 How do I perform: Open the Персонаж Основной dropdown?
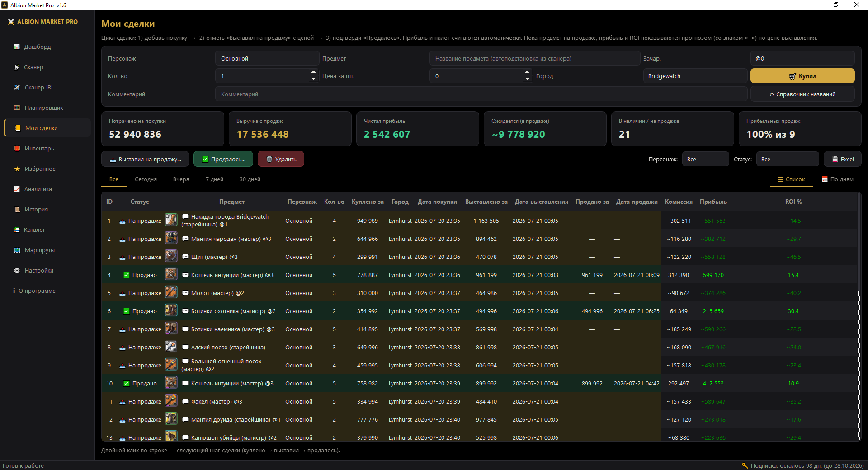pos(267,58)
